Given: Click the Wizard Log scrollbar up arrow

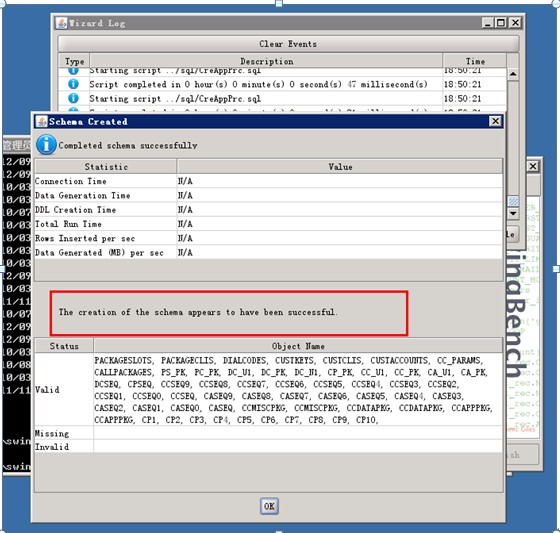Looking at the screenshot, I should pos(513,74).
